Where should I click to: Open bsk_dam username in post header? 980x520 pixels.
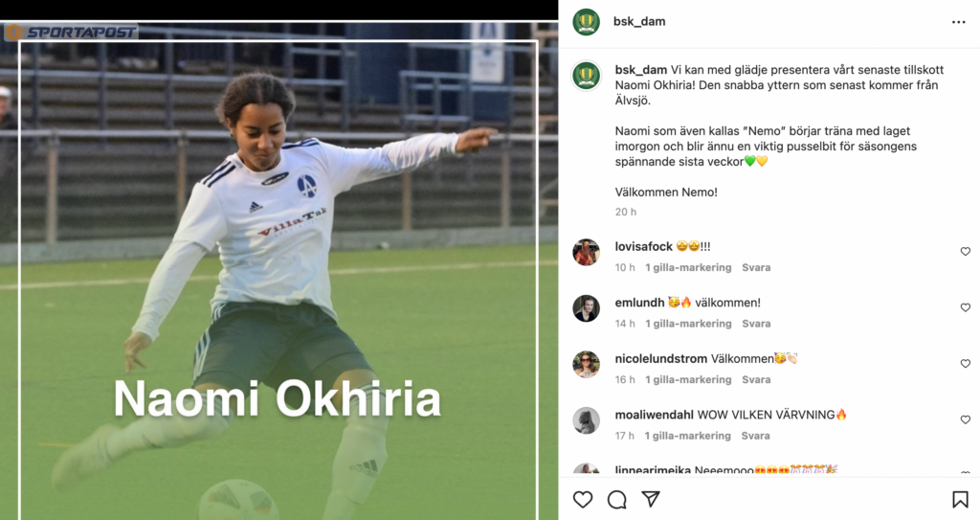point(639,21)
